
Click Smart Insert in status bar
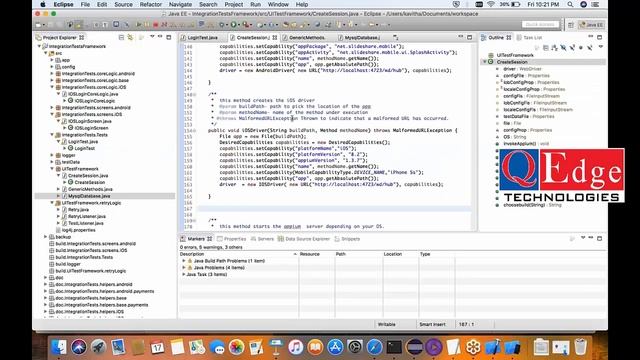click(432, 324)
